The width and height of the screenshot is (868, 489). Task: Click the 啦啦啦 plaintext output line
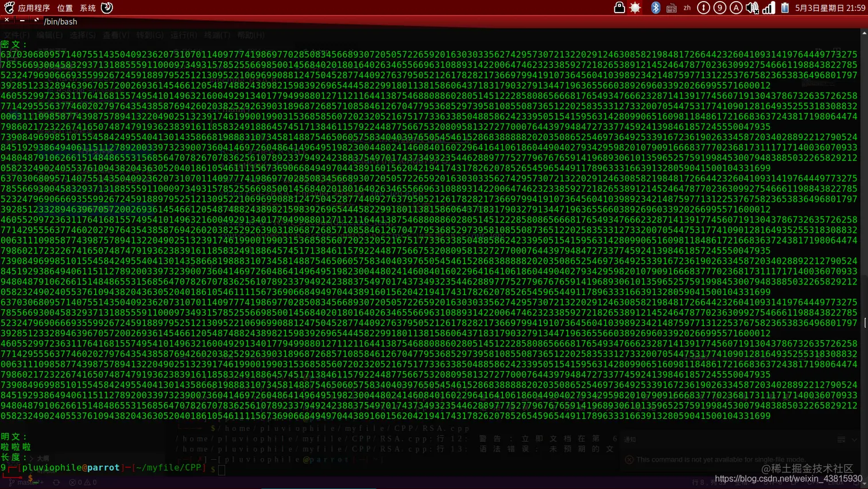pyautogui.click(x=16, y=447)
